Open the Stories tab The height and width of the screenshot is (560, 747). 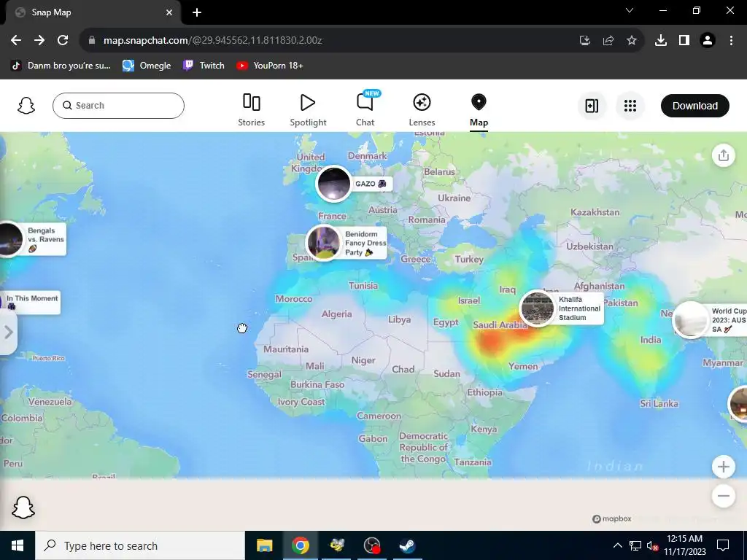click(251, 110)
